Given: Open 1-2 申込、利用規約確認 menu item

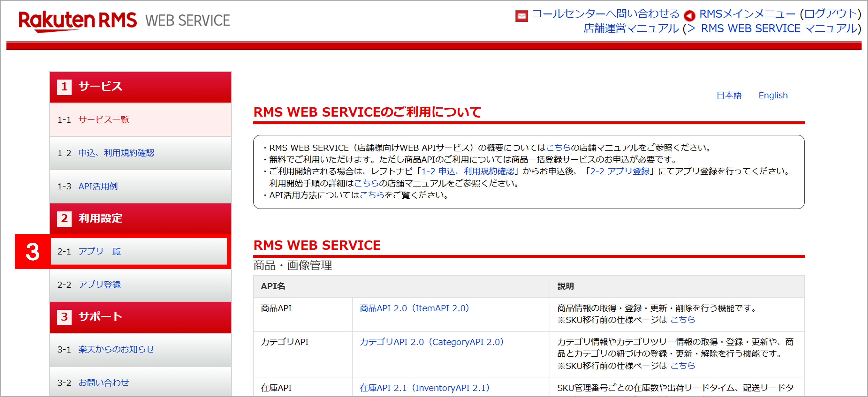Looking at the screenshot, I should (116, 153).
